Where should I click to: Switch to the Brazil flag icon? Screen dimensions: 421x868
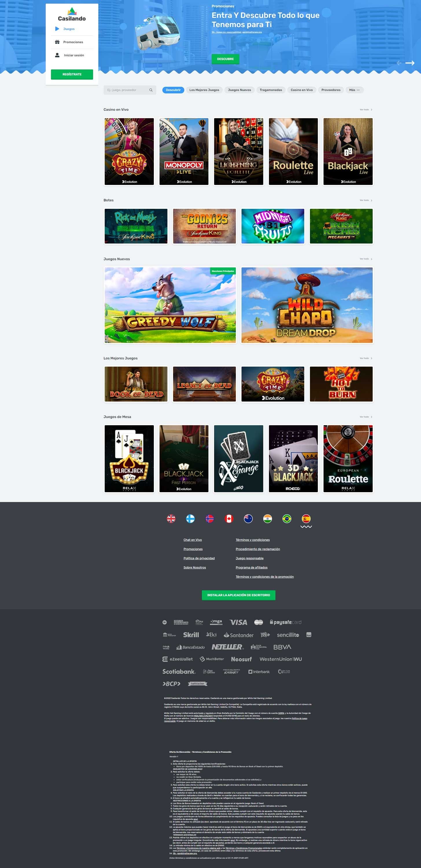click(x=287, y=518)
